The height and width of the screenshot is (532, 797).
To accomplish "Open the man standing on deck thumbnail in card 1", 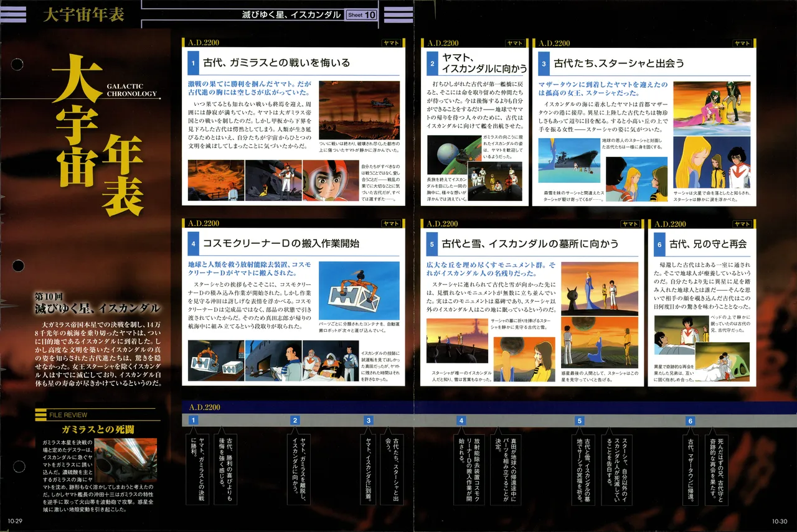I will click(x=273, y=180).
